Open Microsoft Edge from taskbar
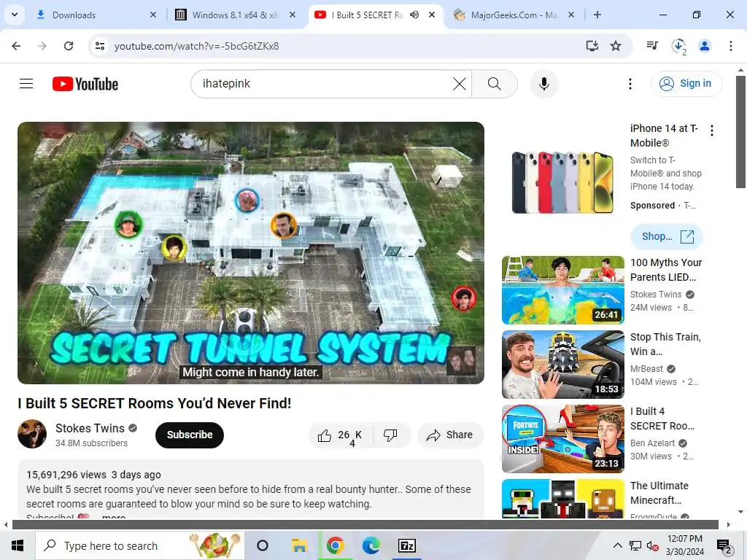Image resolution: width=747 pixels, height=560 pixels. [371, 545]
